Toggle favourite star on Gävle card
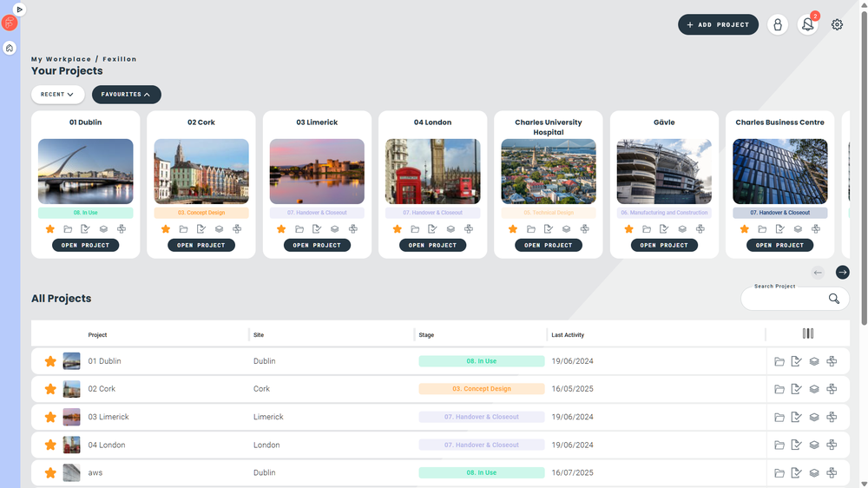868x488 pixels. pos(628,228)
